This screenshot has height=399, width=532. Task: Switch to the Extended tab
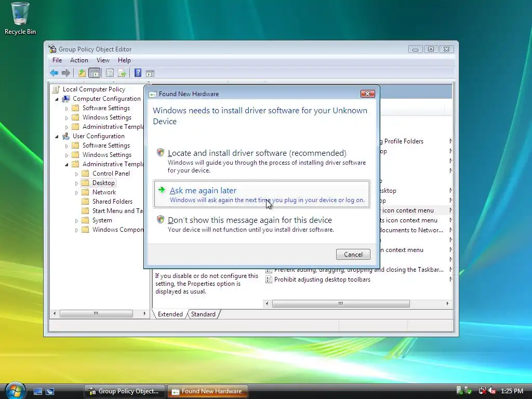point(170,314)
